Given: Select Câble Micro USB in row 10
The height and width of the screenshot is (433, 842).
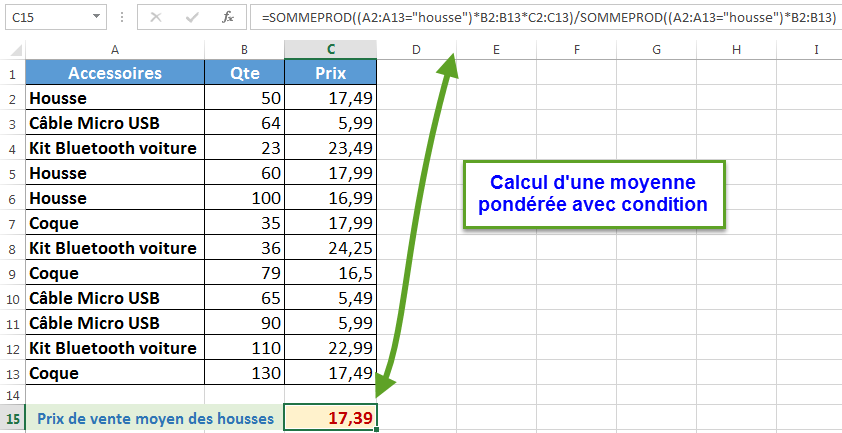Looking at the screenshot, I should click(x=115, y=298).
